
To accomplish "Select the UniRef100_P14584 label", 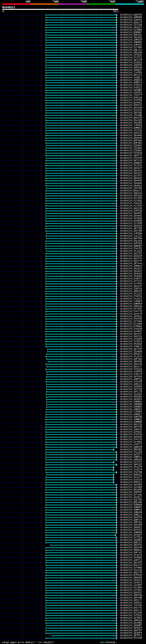I will coord(131,557).
